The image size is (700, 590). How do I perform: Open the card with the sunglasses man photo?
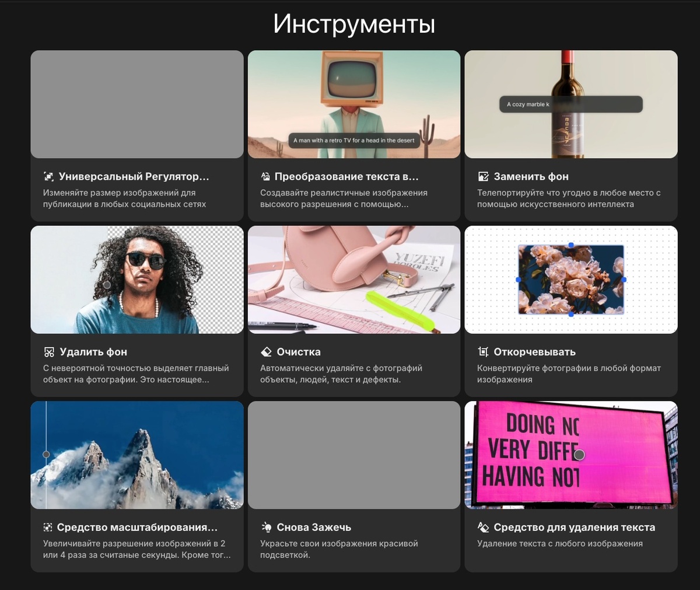[136, 280]
